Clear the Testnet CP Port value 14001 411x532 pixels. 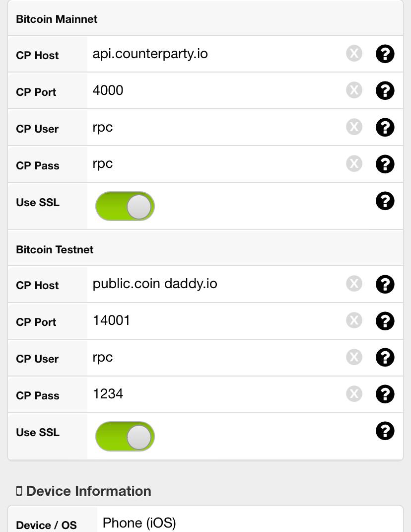tap(354, 320)
